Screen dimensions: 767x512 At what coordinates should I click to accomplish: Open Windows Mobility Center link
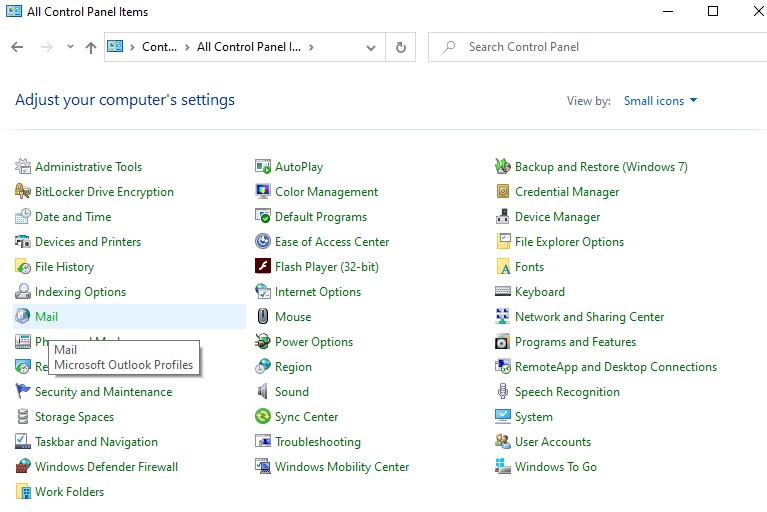click(342, 467)
